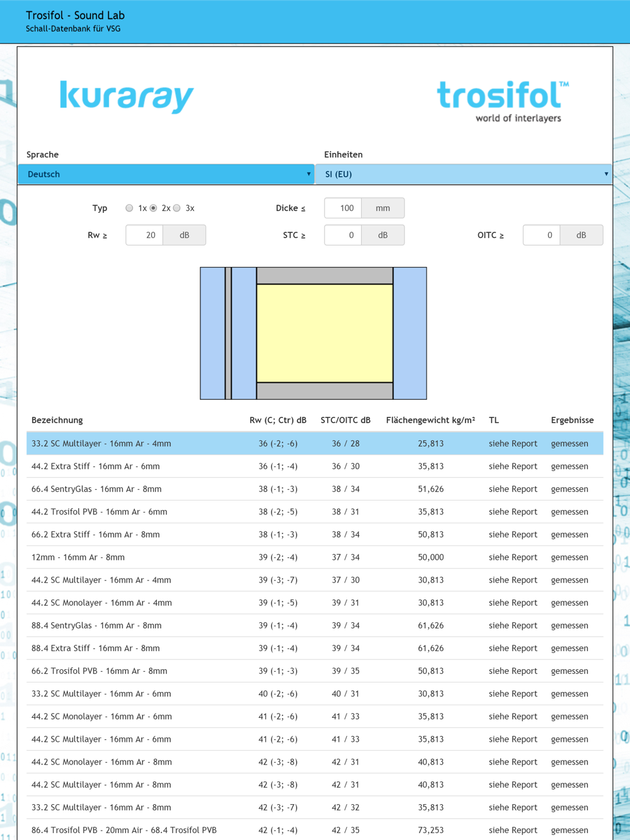Select row 66.4 SentryGlas - 16mm Ar - 8mm

pyautogui.click(x=315, y=489)
